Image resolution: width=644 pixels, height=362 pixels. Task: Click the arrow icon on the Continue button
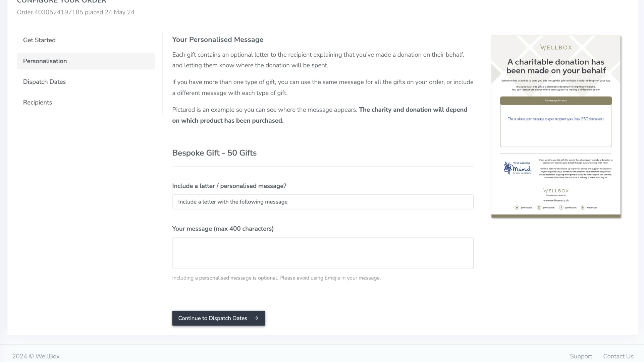[256, 318]
